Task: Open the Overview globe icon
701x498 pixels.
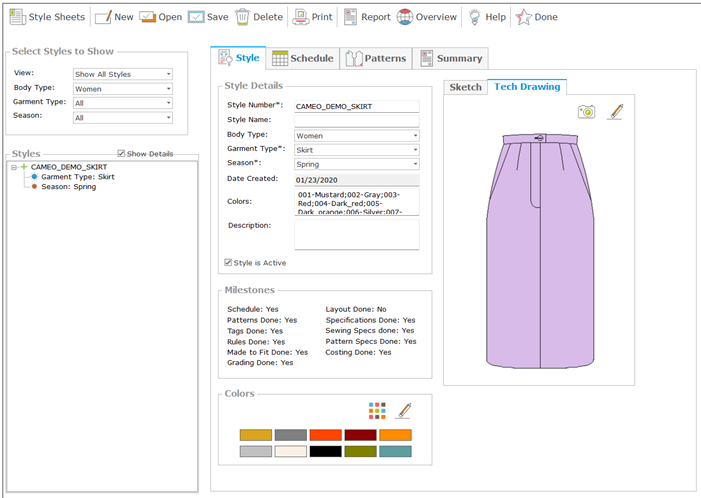Action: (404, 17)
